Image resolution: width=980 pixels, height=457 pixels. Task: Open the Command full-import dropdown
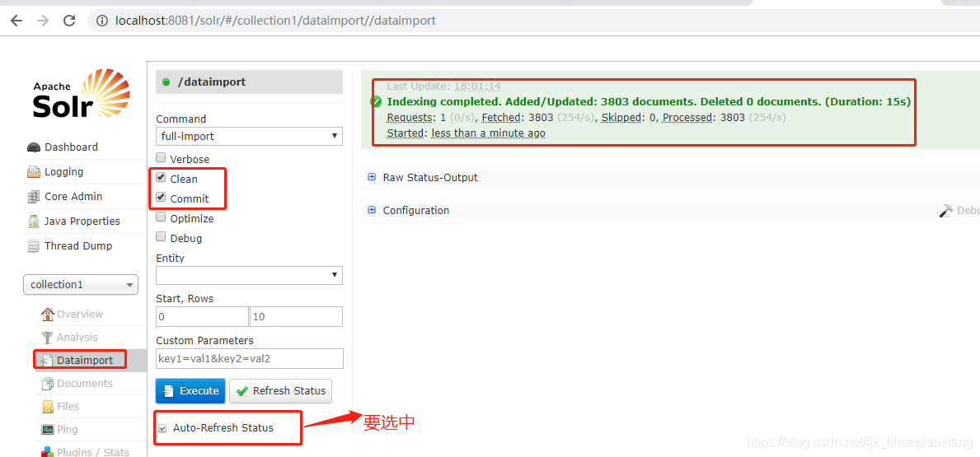(x=249, y=136)
